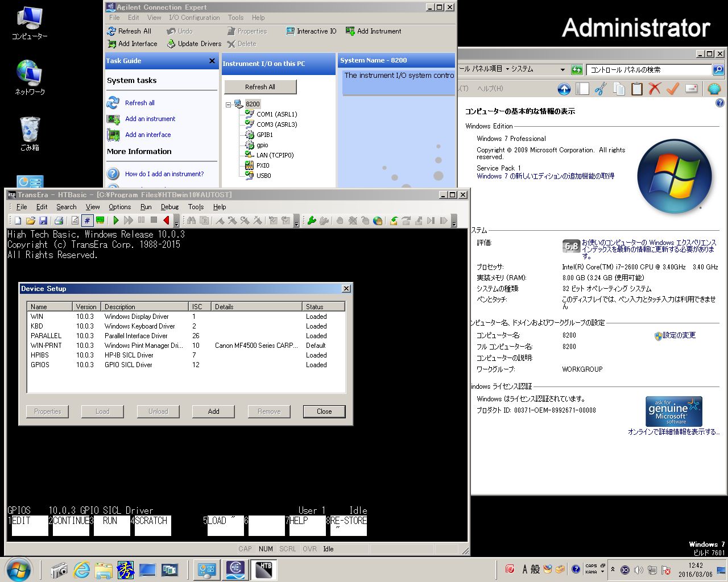The image size is (728, 582).
Task: Select the GPIOS driver row in Device Setup
Action: (x=186, y=365)
